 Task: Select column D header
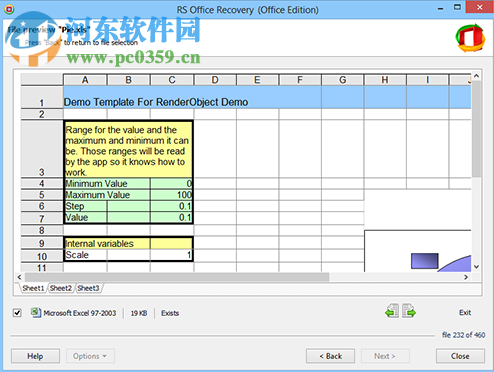tap(215, 80)
